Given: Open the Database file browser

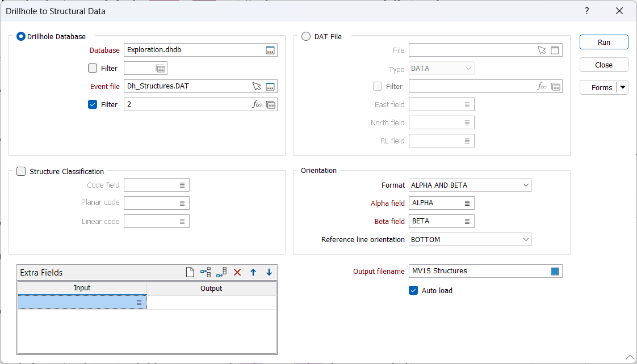Looking at the screenshot, I should (x=270, y=50).
